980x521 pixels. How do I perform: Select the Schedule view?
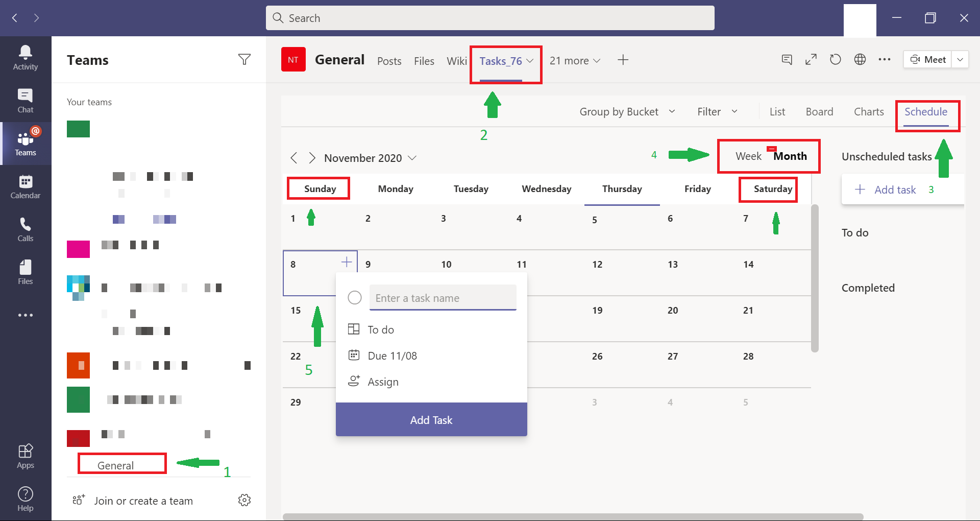[x=926, y=112]
